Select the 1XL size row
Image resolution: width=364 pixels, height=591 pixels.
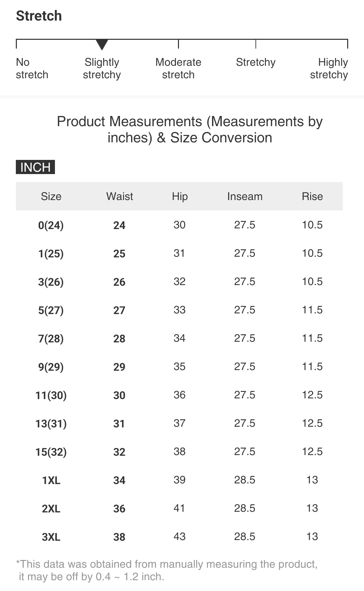coord(51,480)
